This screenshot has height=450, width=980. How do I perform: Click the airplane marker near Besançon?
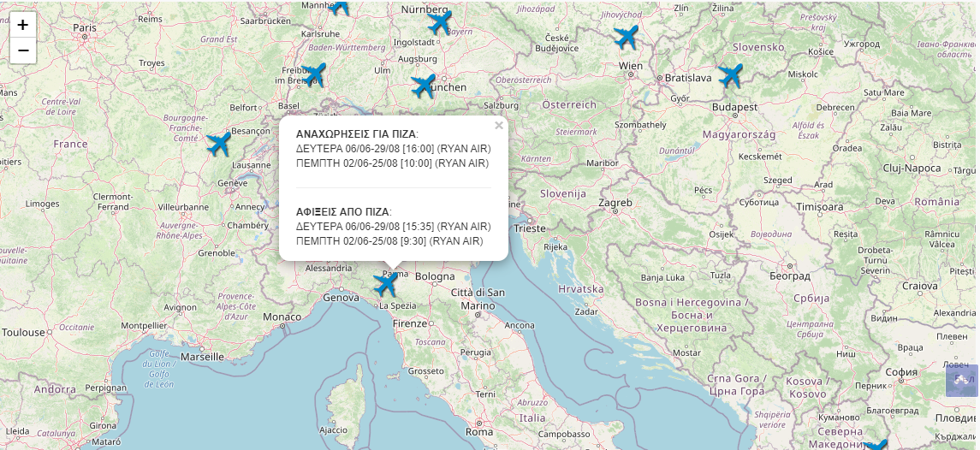coord(219,144)
